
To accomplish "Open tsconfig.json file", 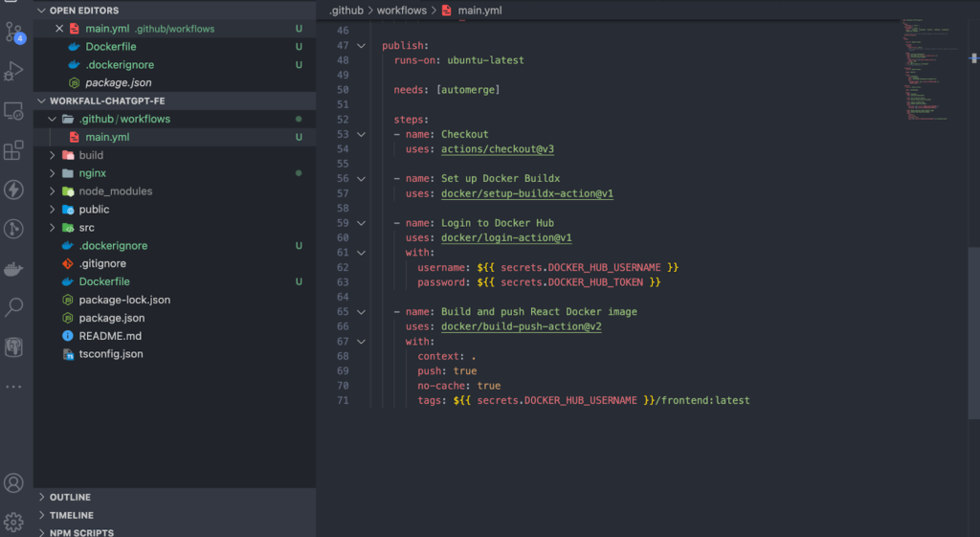I will (x=175, y=354).
